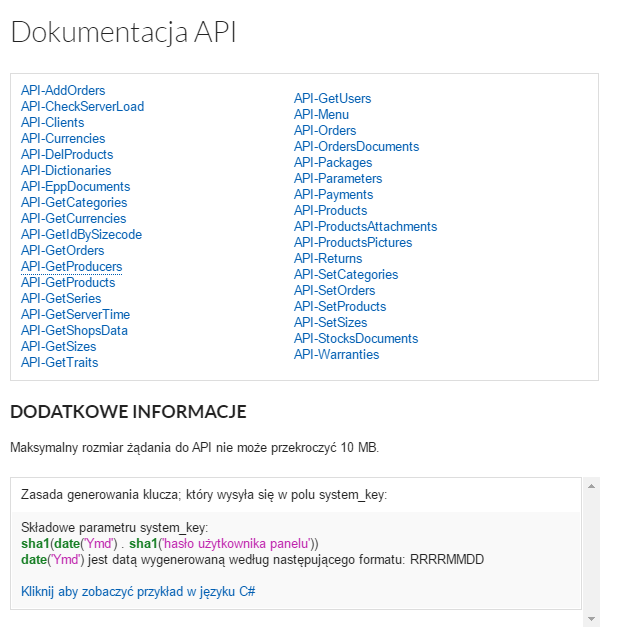Image resolution: width=618 pixels, height=627 pixels.
Task: Open the API-CheckServerLoad link
Action: coord(82,107)
